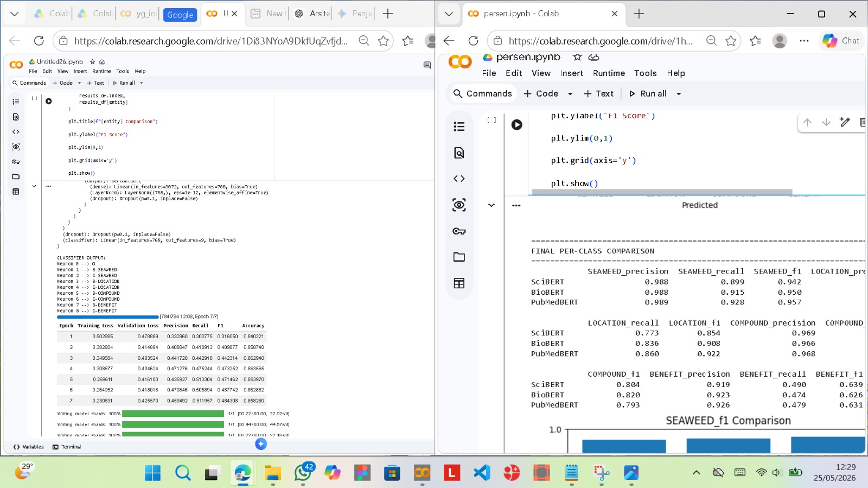The image size is (868, 488).
Task: Run the code cell in persen.ipynb
Action: (516, 125)
